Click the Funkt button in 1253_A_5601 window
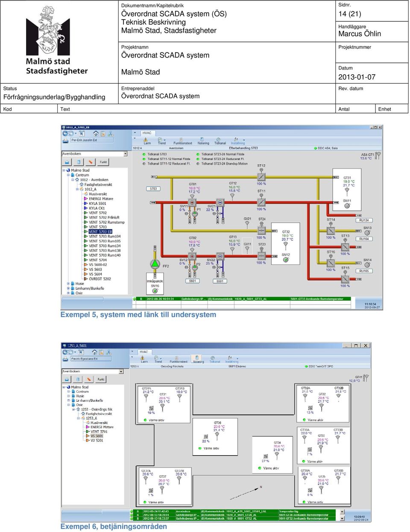The width and height of the screenshot is (410, 532). tap(101, 379)
